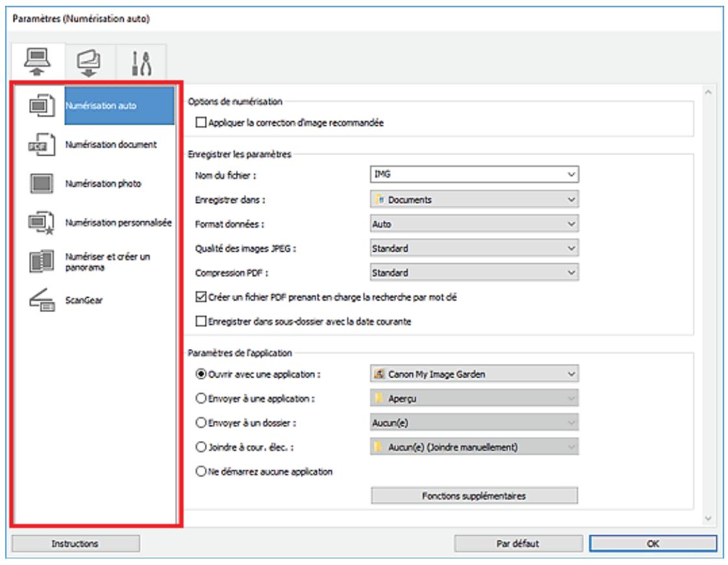Click the Numérisation photo icon
Viewport: 728px width, 565px height.
click(x=41, y=184)
